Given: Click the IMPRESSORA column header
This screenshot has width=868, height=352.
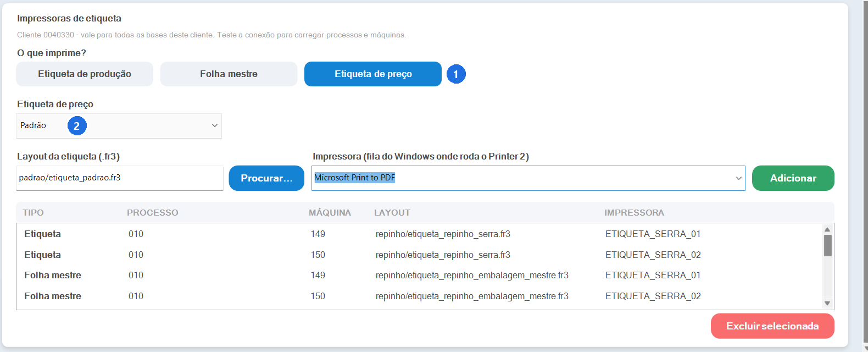Looking at the screenshot, I should point(634,213).
